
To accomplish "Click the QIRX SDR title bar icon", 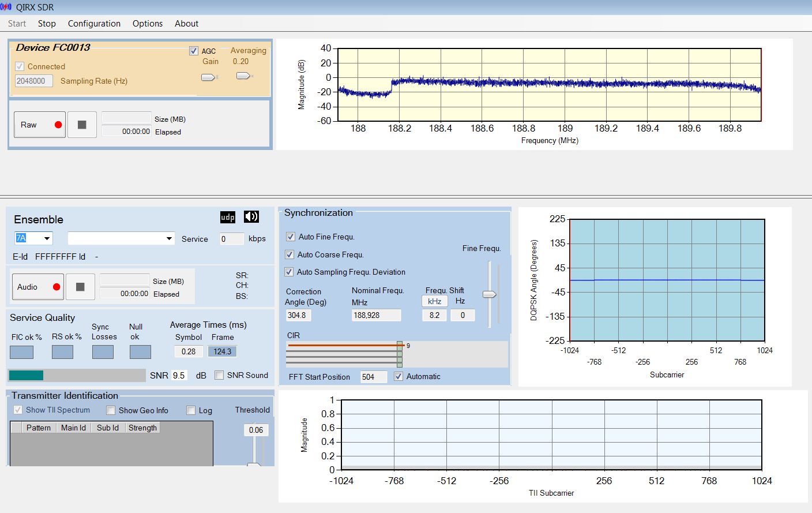I will (x=6, y=8).
